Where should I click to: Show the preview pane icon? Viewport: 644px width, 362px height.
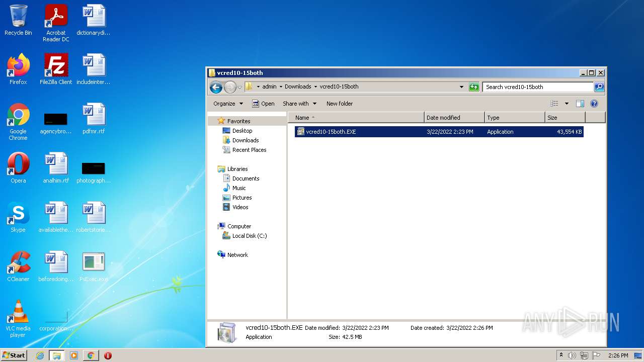(580, 104)
